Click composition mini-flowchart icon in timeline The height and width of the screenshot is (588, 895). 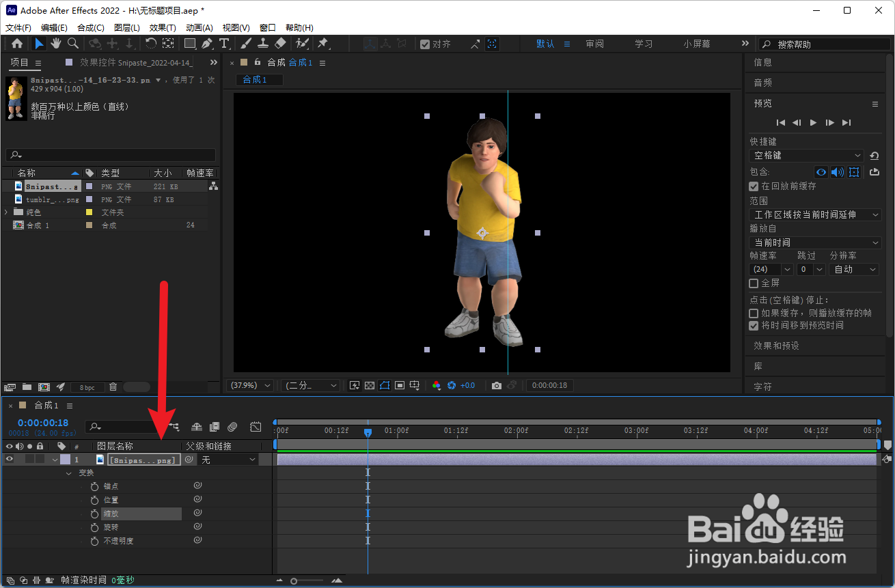tap(174, 427)
